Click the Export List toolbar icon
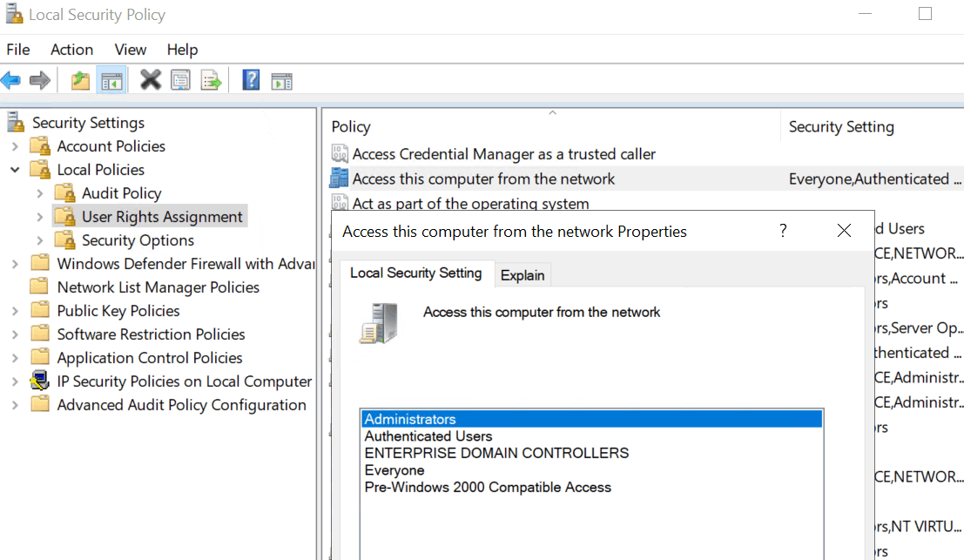This screenshot has height=560, width=964. coord(211,80)
